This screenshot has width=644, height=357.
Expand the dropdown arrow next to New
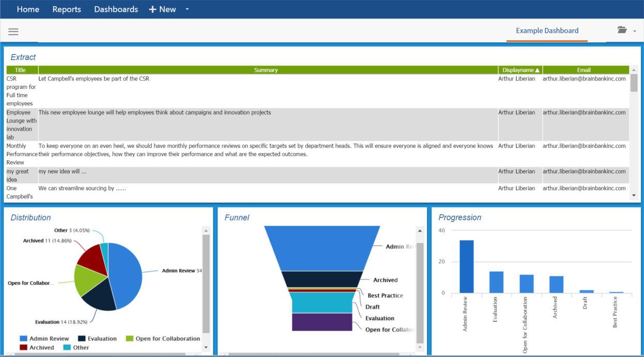coord(186,9)
